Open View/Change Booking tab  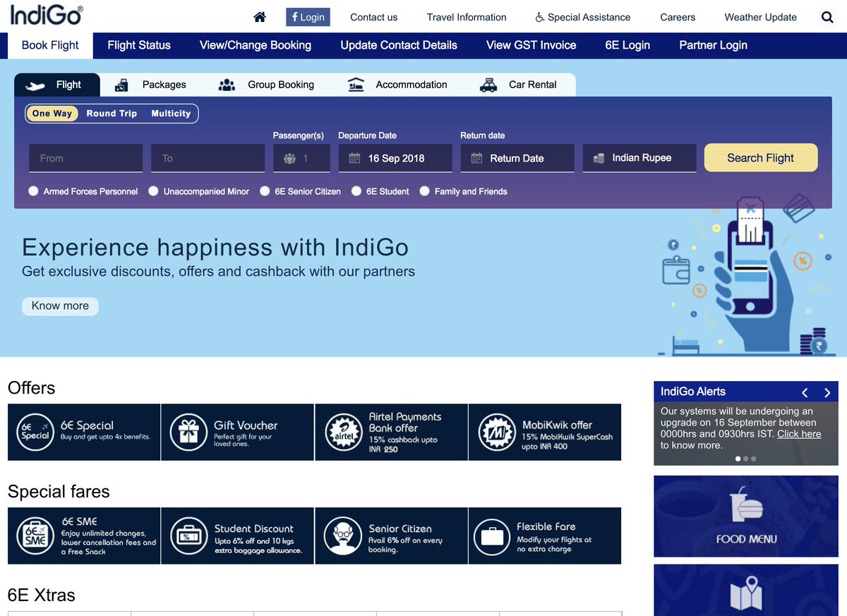256,45
